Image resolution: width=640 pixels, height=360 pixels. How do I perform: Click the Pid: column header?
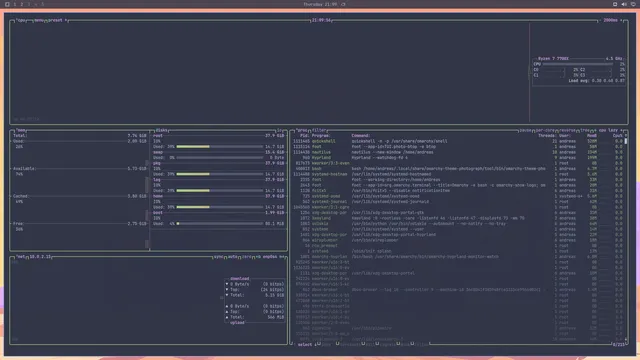304,136
